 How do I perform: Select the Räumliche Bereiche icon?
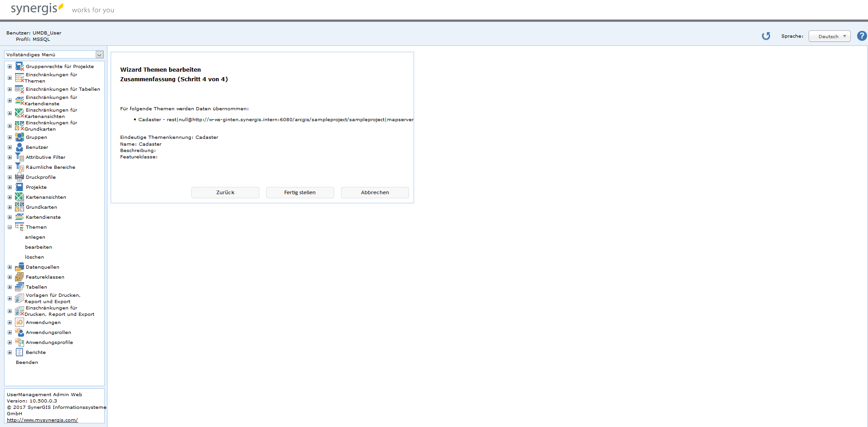(20, 167)
